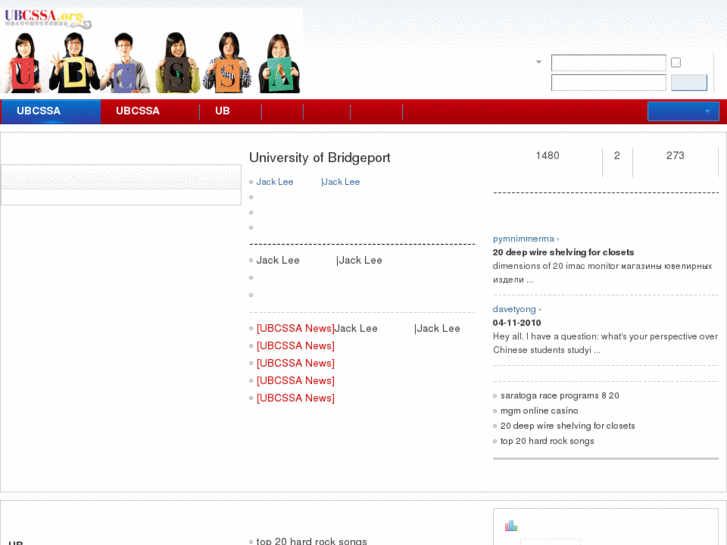Open 'top 20 hard rock songs' in sidebar list
The width and height of the screenshot is (727, 545).
547,441
